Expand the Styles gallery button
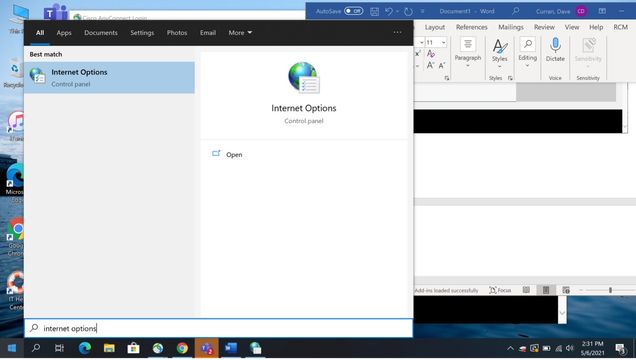Image resolution: width=636 pixels, height=360 pixels. click(500, 54)
